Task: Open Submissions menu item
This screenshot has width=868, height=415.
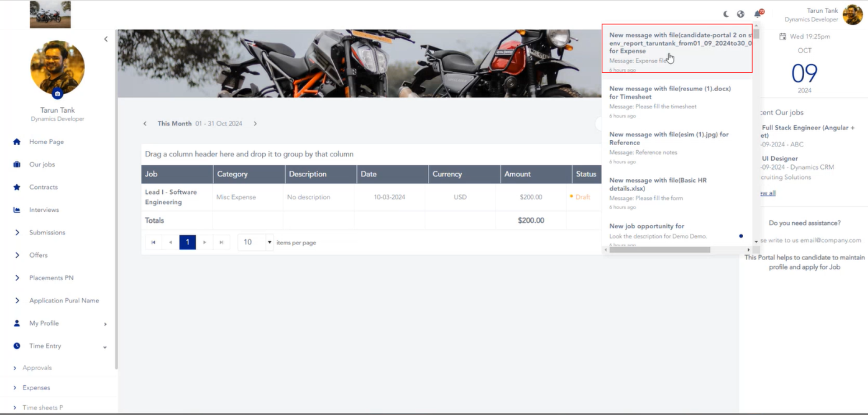Action: (x=47, y=232)
